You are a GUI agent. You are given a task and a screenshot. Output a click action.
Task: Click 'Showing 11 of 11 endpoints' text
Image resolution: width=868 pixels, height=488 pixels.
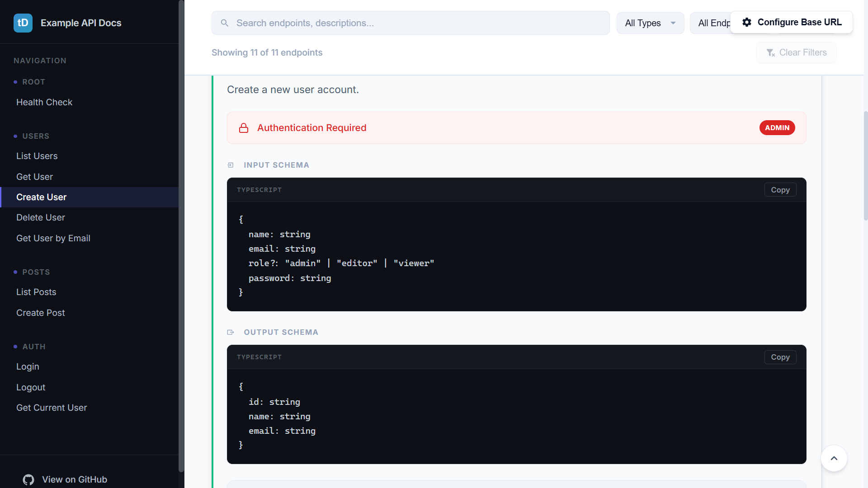tap(267, 53)
